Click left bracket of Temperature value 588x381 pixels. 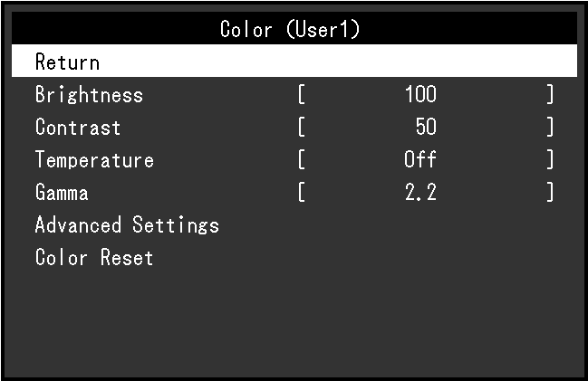301,160
